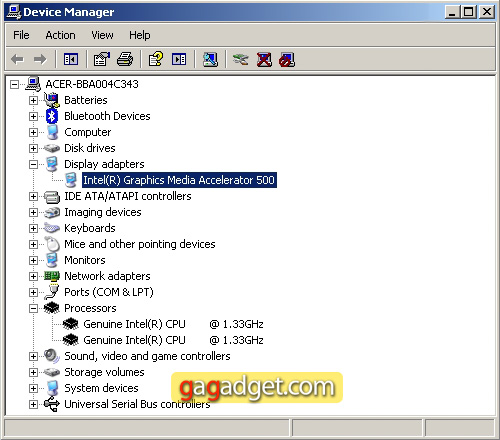Click the Universal Serial Bus icon
This screenshot has height=440, width=500.
click(52, 404)
